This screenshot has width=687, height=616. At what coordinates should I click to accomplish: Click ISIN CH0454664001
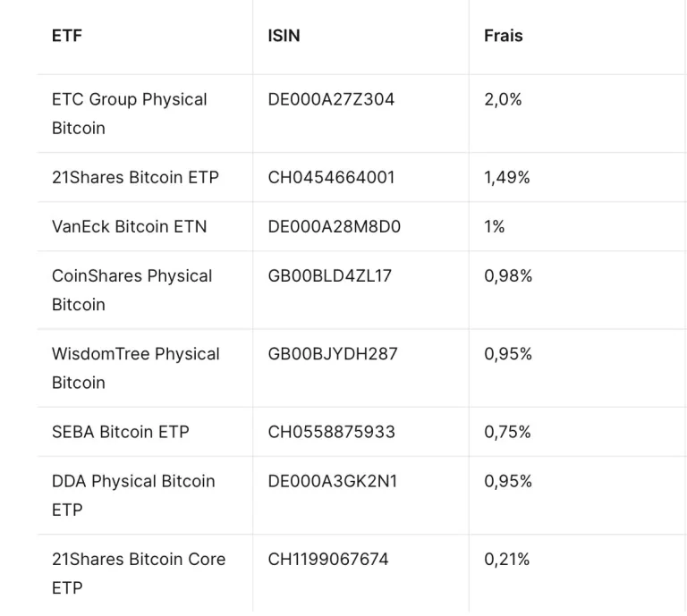point(331,177)
